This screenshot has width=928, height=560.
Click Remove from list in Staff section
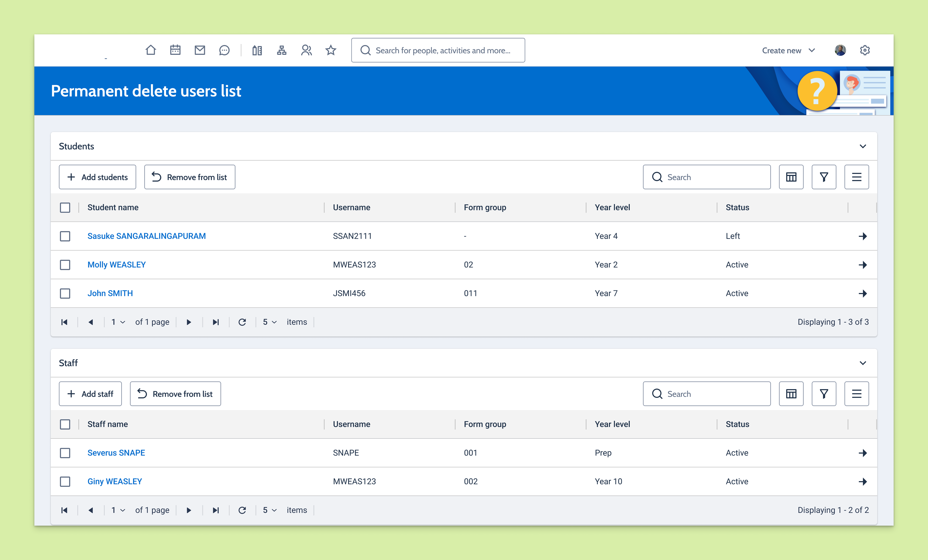(176, 394)
